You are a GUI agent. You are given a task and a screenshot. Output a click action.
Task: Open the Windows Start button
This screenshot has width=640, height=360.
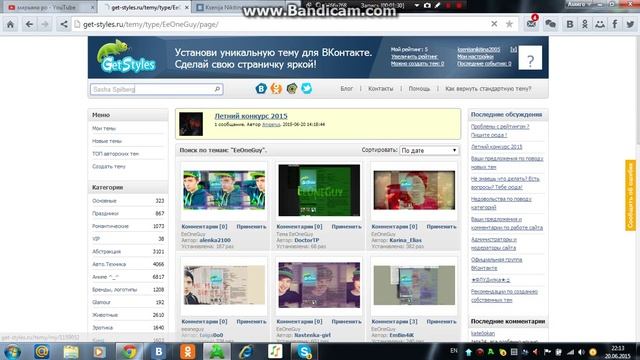(x=13, y=351)
